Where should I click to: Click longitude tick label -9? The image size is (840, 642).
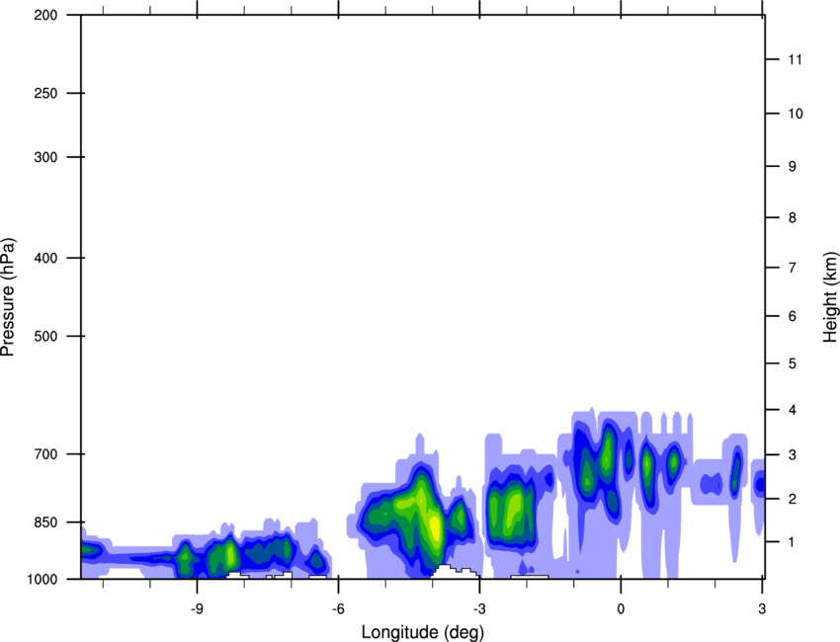point(197,608)
